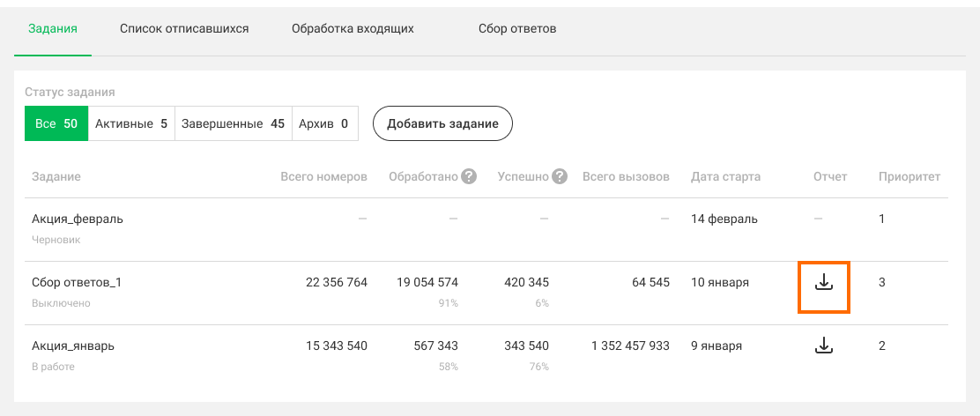Open the Сбор ответов_1 task
Image resolution: width=980 pixels, height=416 pixels.
(77, 282)
